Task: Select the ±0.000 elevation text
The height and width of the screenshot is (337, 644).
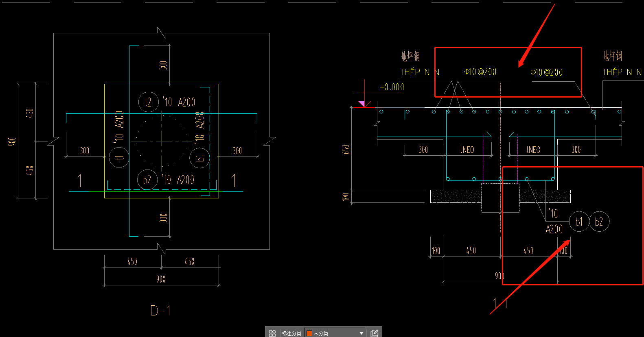Action: coord(392,87)
